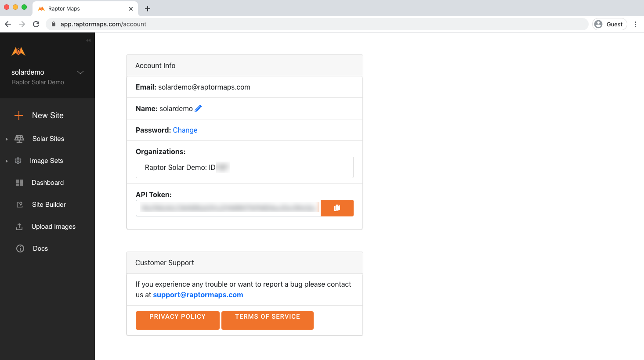This screenshot has width=644, height=360.
Task: Go to Dashboard
Action: pos(48,183)
